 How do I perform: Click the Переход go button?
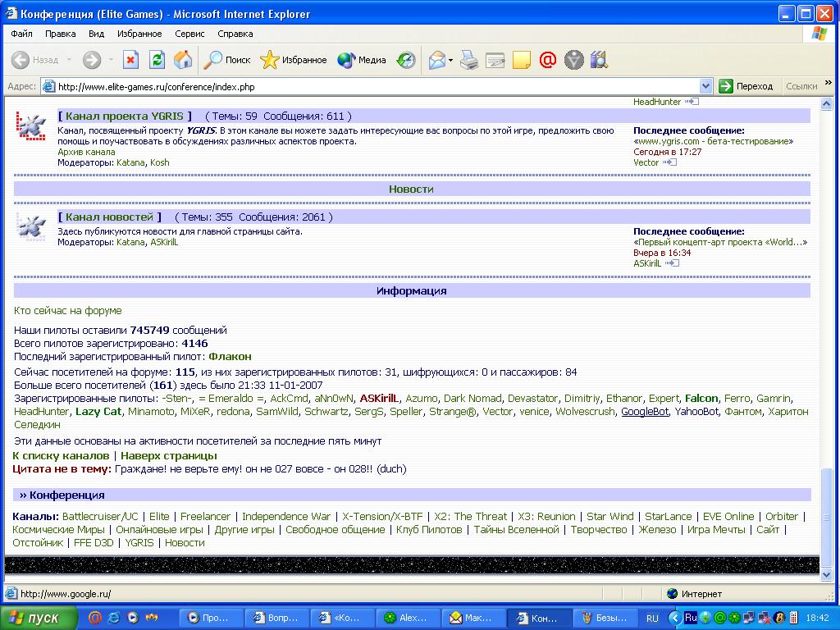coord(746,86)
